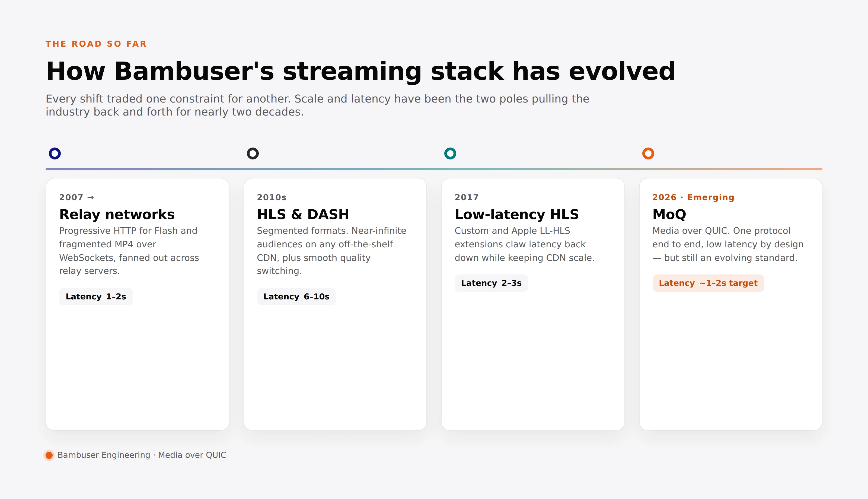Click the description starting "Segmented formats. Near-infinite"

coord(331,251)
